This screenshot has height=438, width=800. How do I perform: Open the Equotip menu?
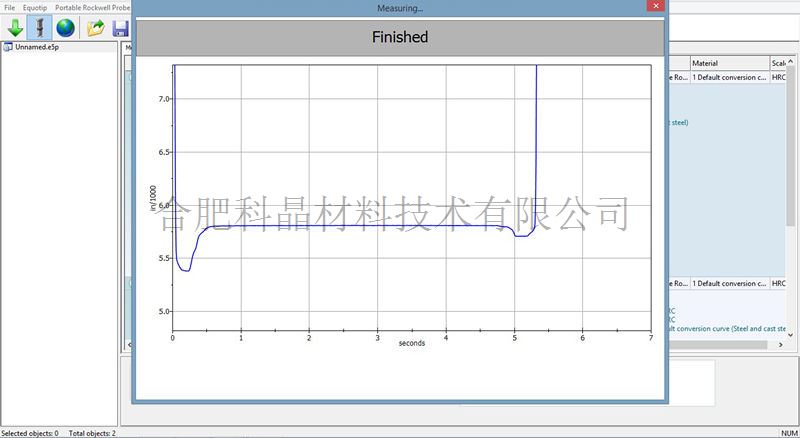35,7
